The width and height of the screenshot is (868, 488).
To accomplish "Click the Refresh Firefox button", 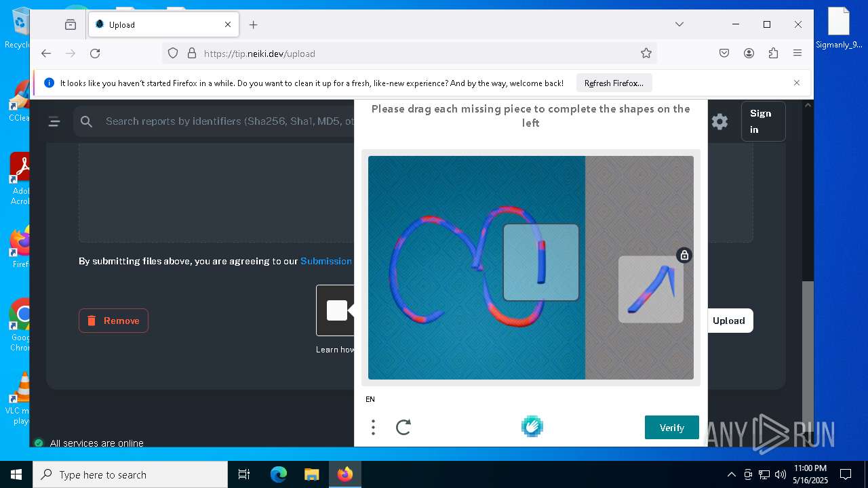I will click(614, 83).
